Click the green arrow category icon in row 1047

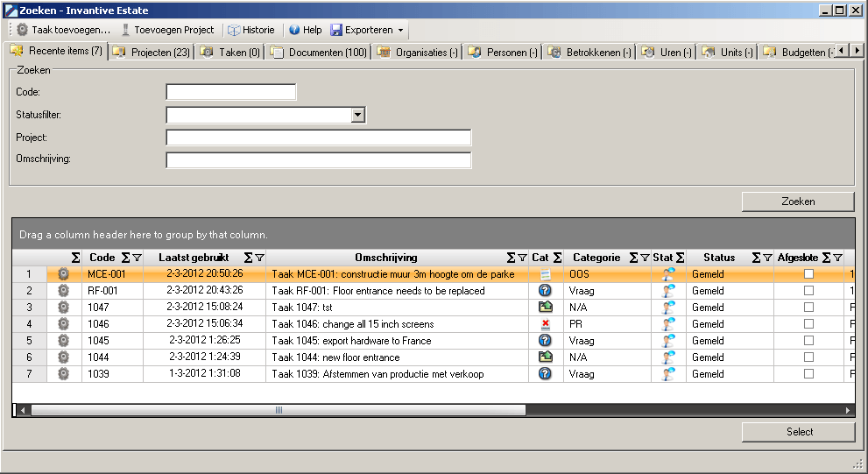tap(546, 307)
